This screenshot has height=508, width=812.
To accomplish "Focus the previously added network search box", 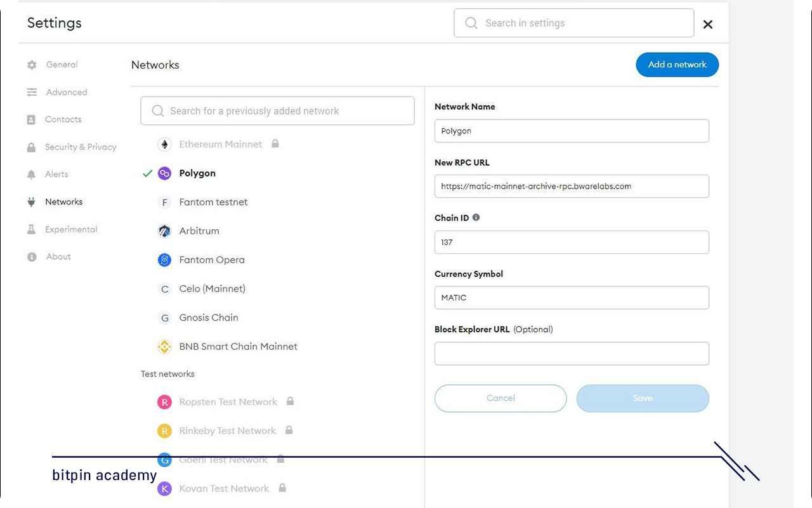I will (277, 111).
